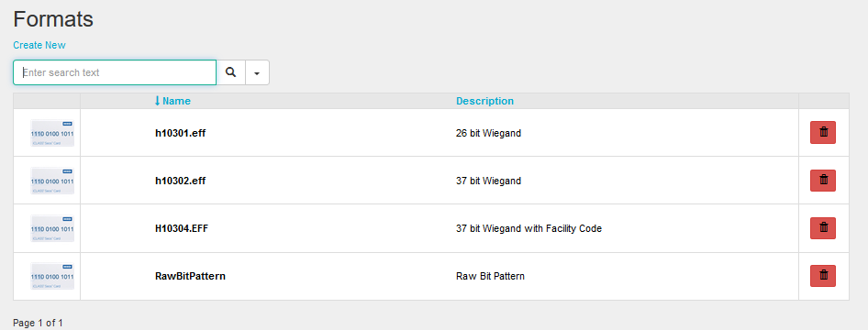Open the H10304.EFF card thumbnail
The width and height of the screenshot is (868, 330).
[52, 228]
